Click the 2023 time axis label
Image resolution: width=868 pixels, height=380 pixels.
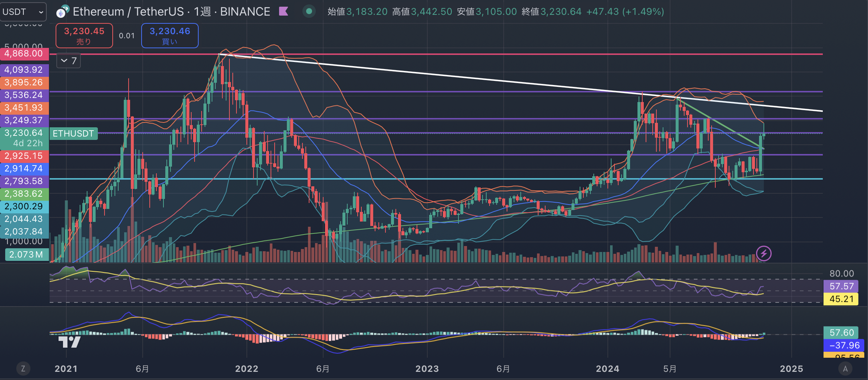[x=427, y=369]
